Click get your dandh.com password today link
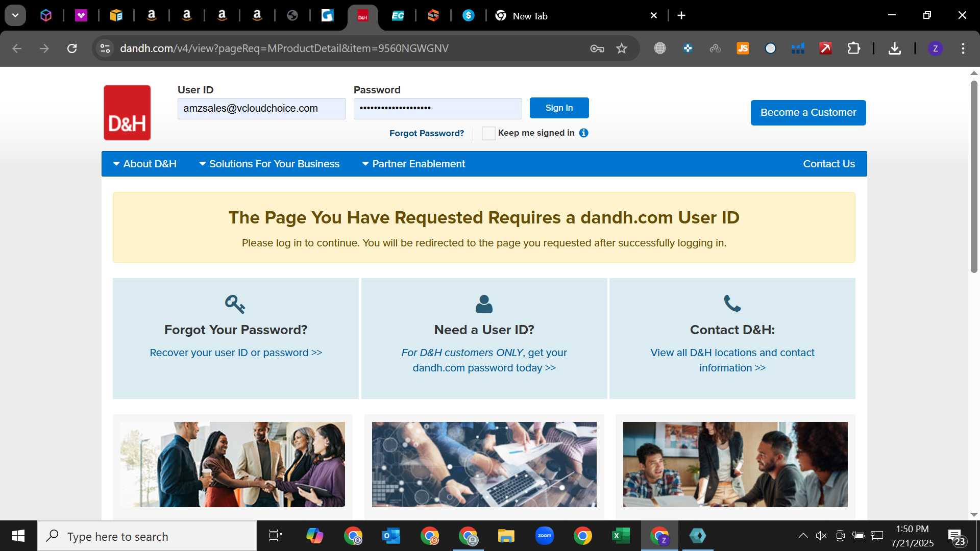 484,360
